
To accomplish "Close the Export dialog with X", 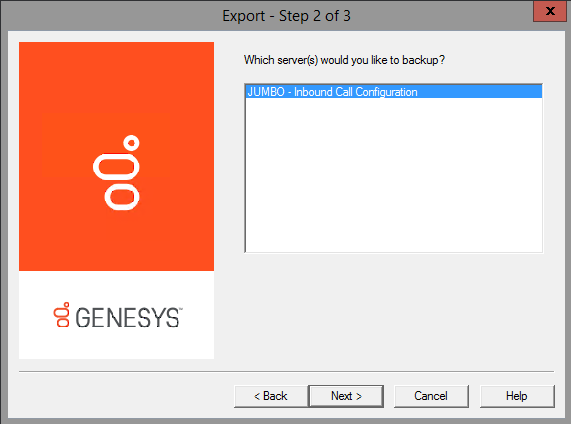I will [550, 11].
